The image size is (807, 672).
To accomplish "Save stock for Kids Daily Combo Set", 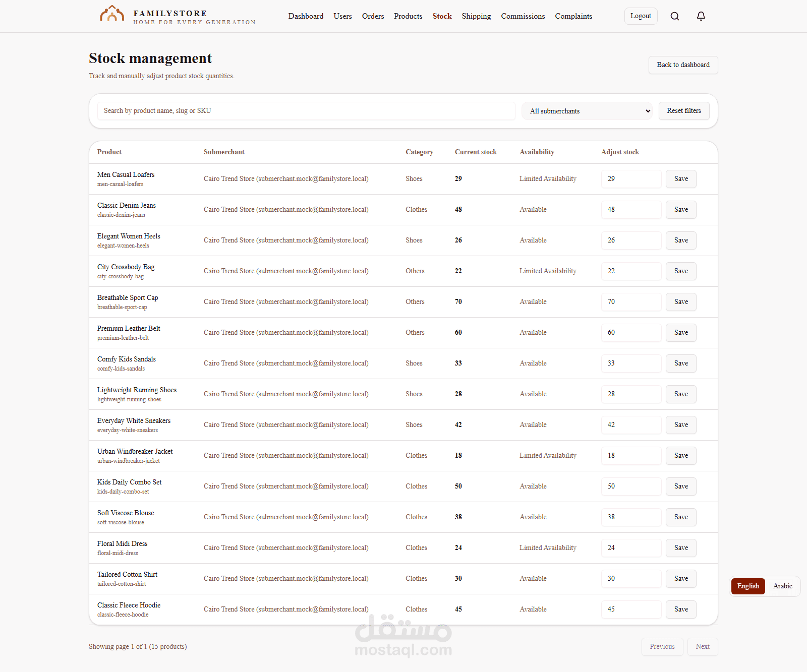I will click(681, 486).
